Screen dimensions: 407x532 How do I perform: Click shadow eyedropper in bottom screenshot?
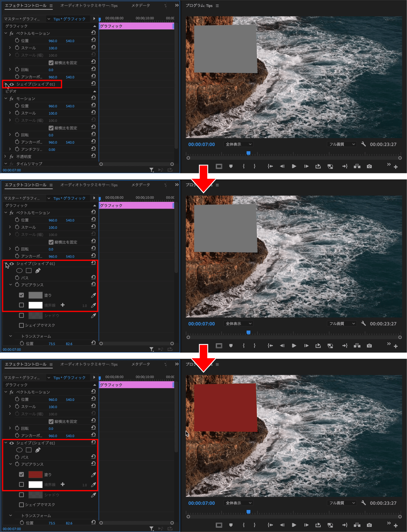point(93,495)
